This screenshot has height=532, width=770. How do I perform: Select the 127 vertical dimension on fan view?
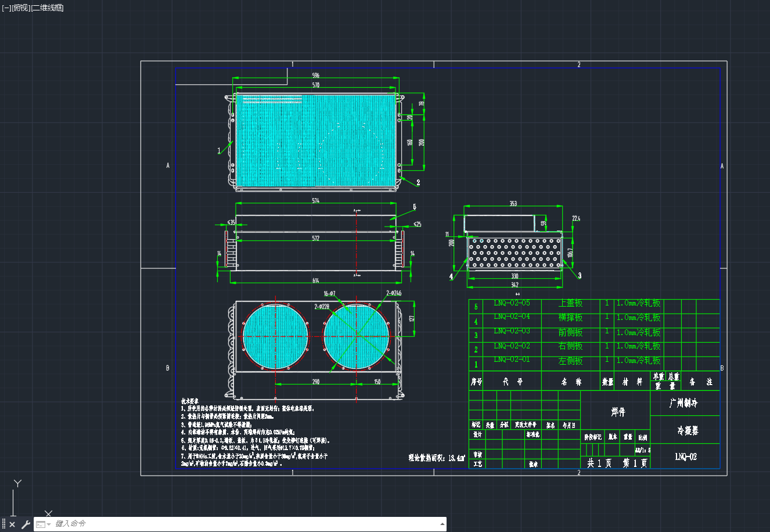click(x=411, y=318)
